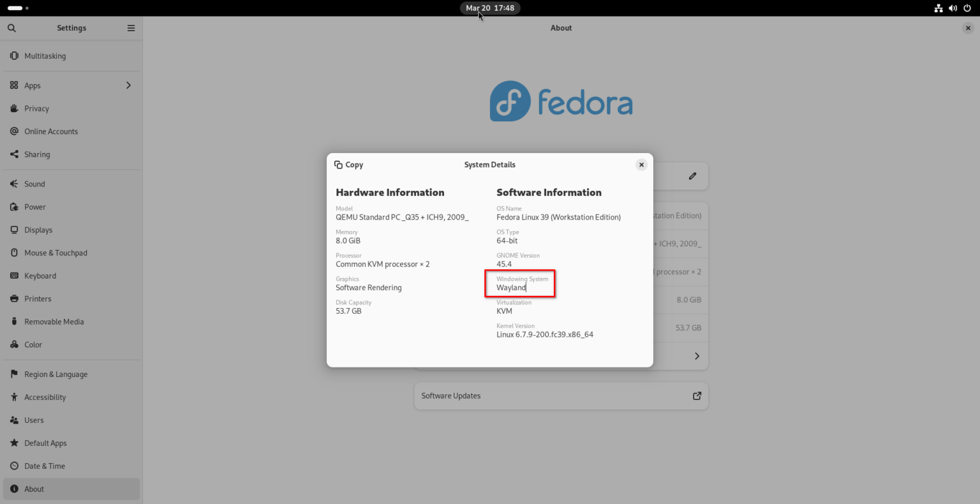Select the Power settings icon
This screenshot has width=980, height=504.
[13, 207]
